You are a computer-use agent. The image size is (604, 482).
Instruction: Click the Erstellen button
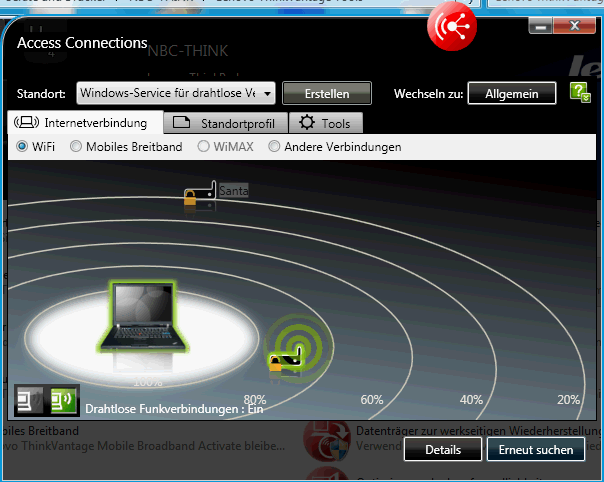pyautogui.click(x=327, y=93)
